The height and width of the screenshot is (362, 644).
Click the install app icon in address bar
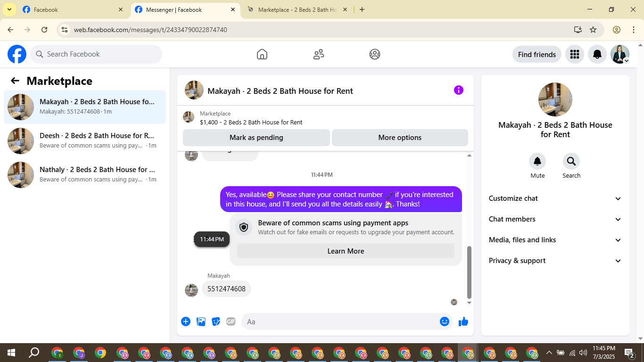click(x=578, y=30)
